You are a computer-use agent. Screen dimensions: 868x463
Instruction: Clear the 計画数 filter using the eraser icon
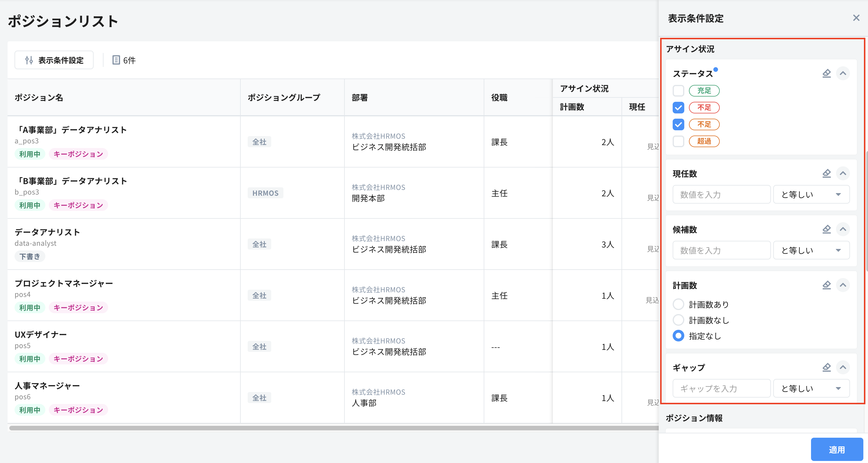pyautogui.click(x=826, y=285)
